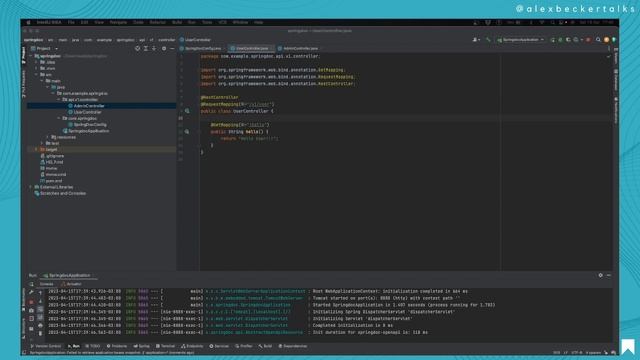Open the Apple menu

28,22
